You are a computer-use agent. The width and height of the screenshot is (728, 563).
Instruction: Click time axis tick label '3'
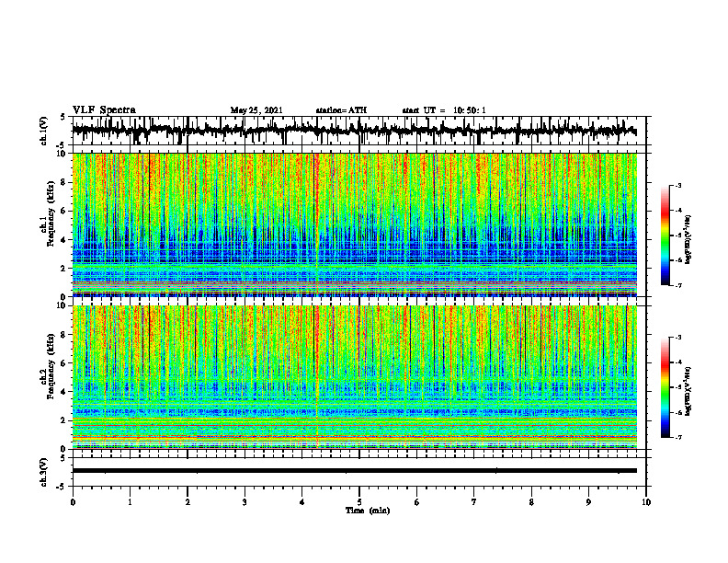coord(245,502)
